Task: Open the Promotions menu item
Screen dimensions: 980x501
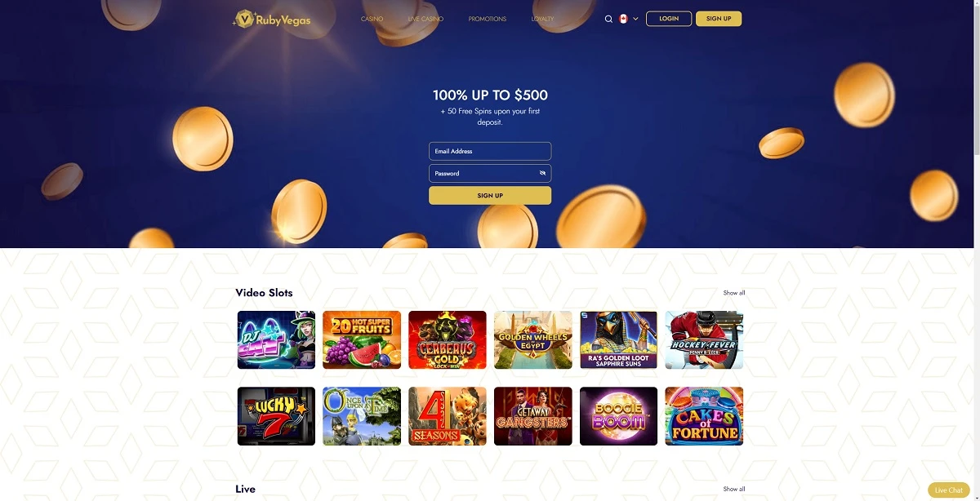Action: pos(488,19)
